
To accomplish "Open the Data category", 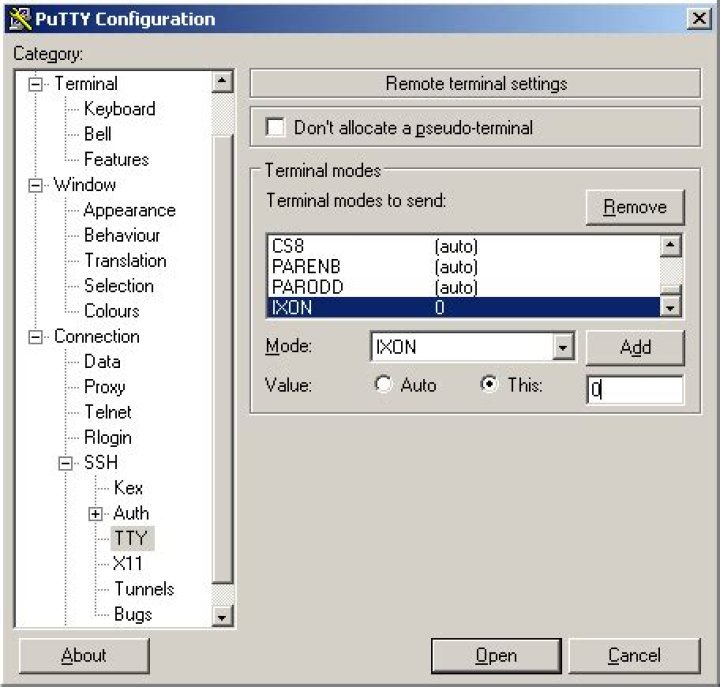I will (x=102, y=362).
